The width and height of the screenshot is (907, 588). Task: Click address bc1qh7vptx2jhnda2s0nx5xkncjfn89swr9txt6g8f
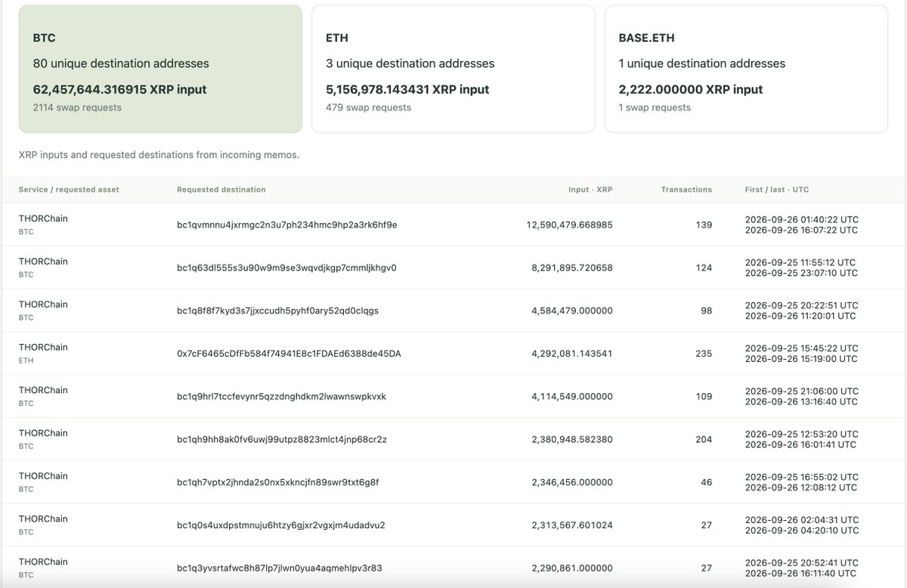point(277,482)
